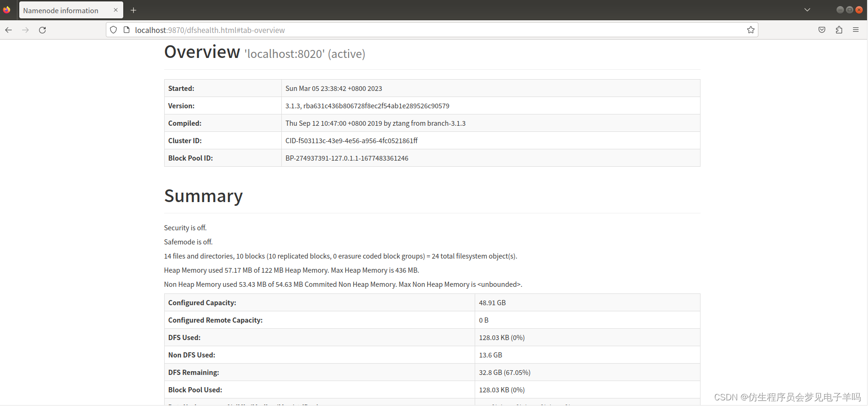Close the Firefox window

[859, 10]
